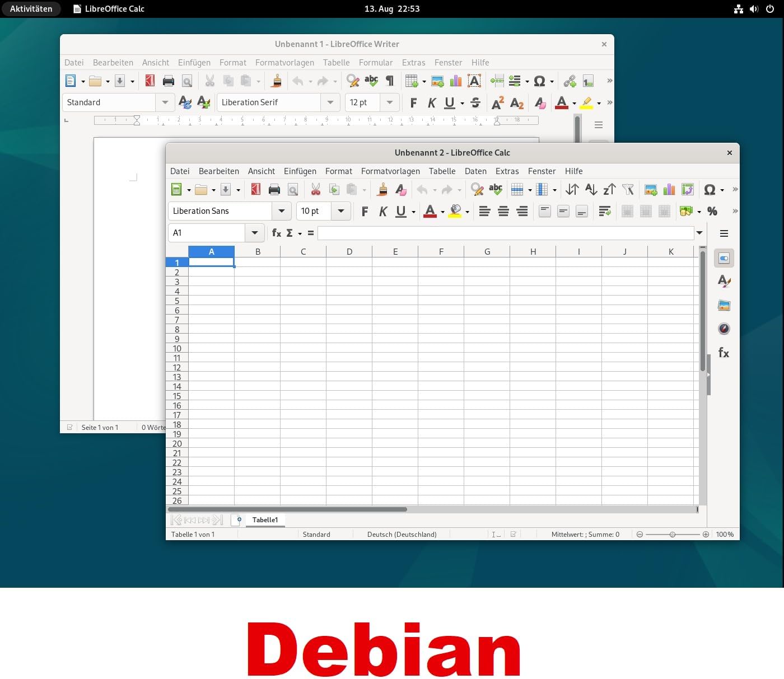Click the equals Formula button in Calc

pos(311,233)
